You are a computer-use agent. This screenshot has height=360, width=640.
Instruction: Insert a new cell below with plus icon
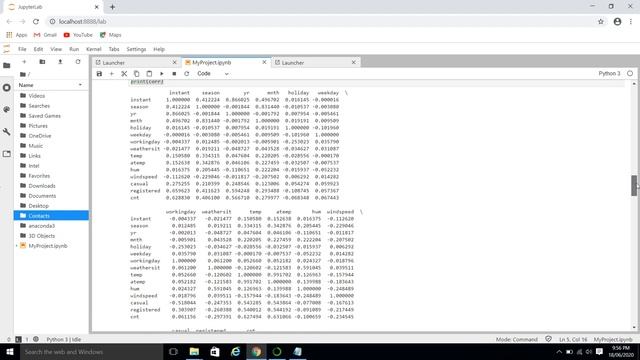[x=111, y=74]
